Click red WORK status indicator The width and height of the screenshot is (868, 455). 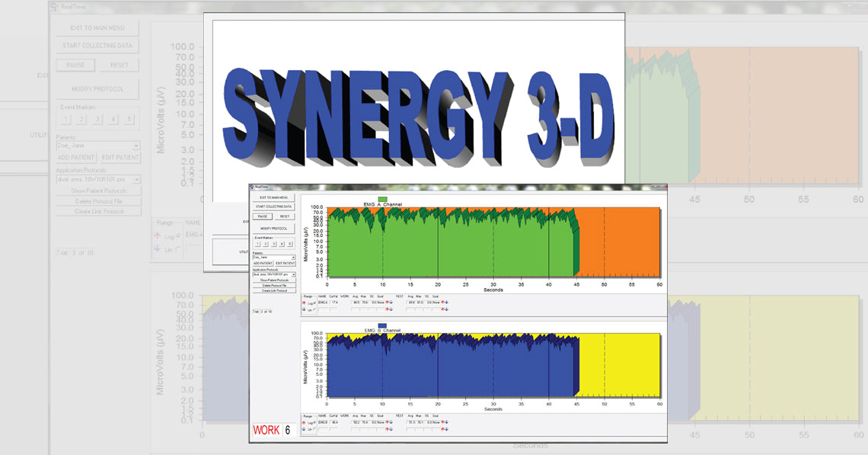[266, 430]
